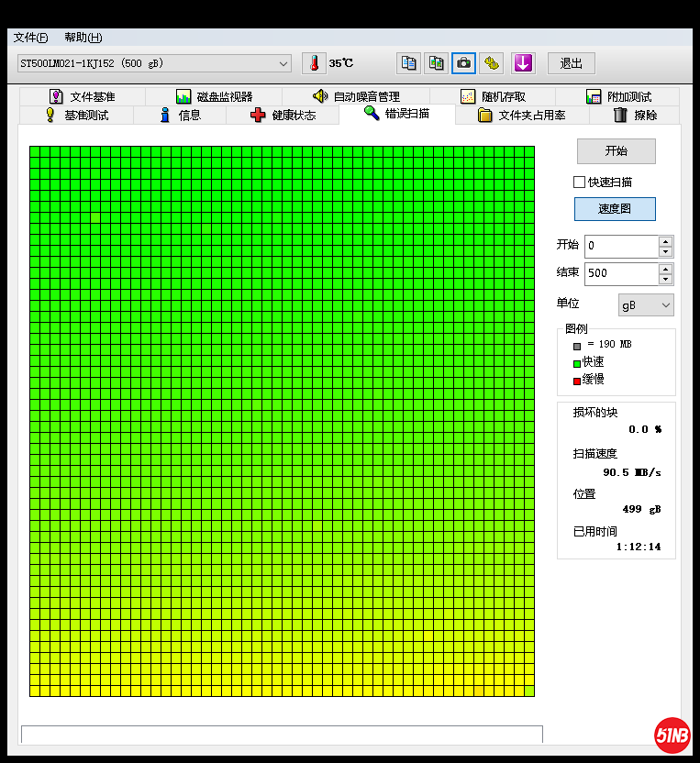The height and width of the screenshot is (763, 700).
Task: Expand the ST500LM021 drive selection dropdown
Action: point(283,63)
